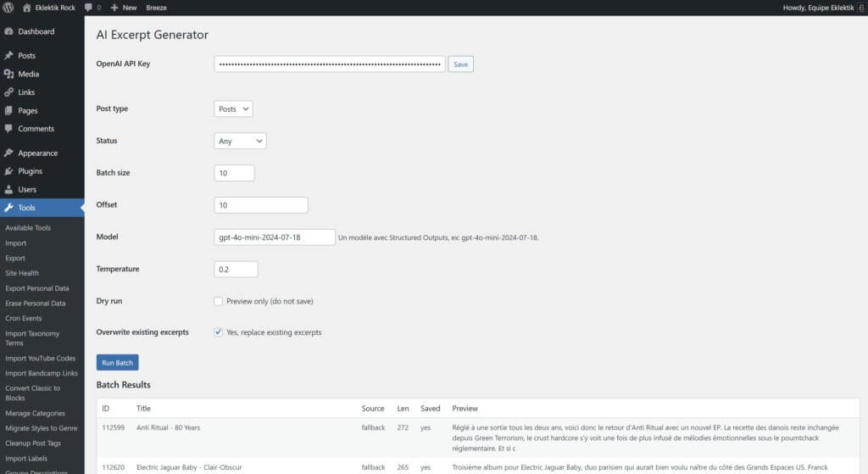Click the comments bubble icon in admin bar
Screen dimensions: 868x474
88,8
